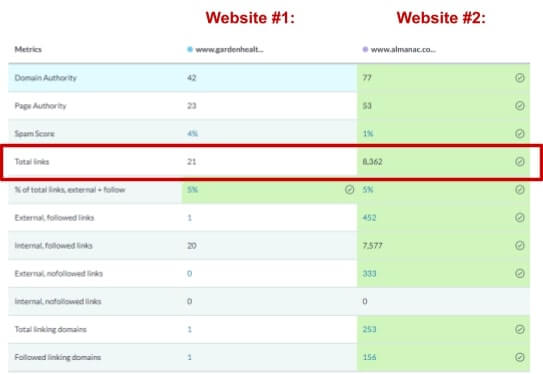Click the checkmark in External, nofollowed links row
Image resolution: width=543 pixels, height=374 pixels.
click(x=519, y=274)
